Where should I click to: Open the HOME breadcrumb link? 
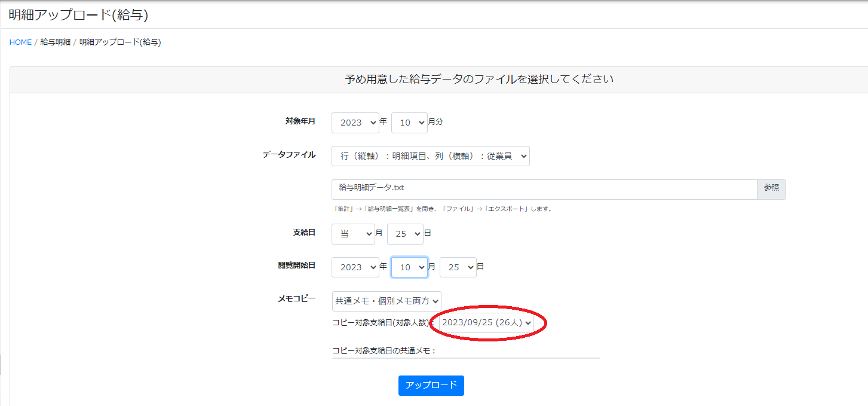click(x=20, y=42)
